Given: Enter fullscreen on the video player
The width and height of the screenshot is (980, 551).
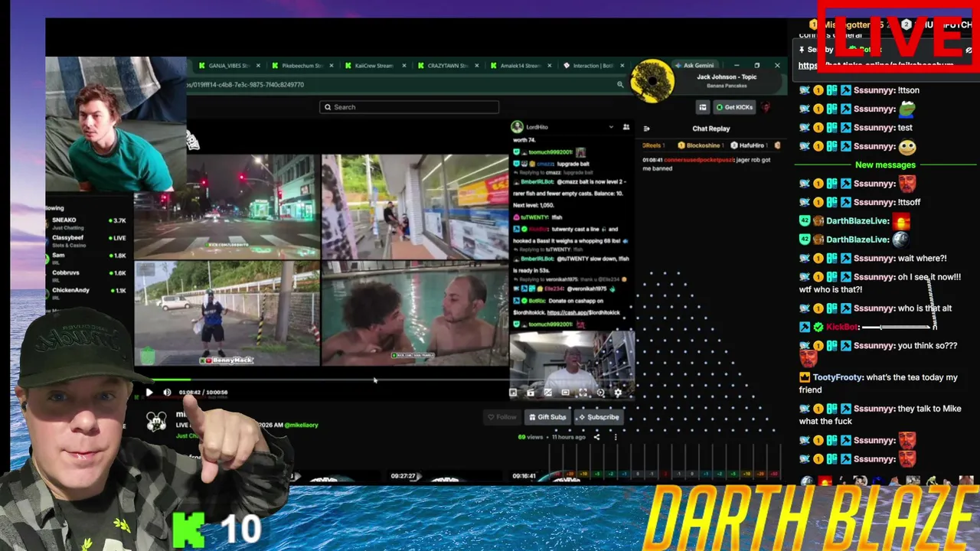Looking at the screenshot, I should pos(583,393).
